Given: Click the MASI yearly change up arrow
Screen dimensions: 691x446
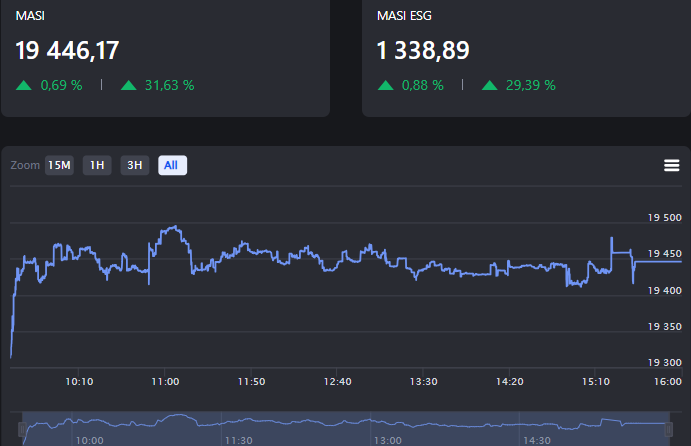Looking at the screenshot, I should pyautogui.click(x=128, y=85).
